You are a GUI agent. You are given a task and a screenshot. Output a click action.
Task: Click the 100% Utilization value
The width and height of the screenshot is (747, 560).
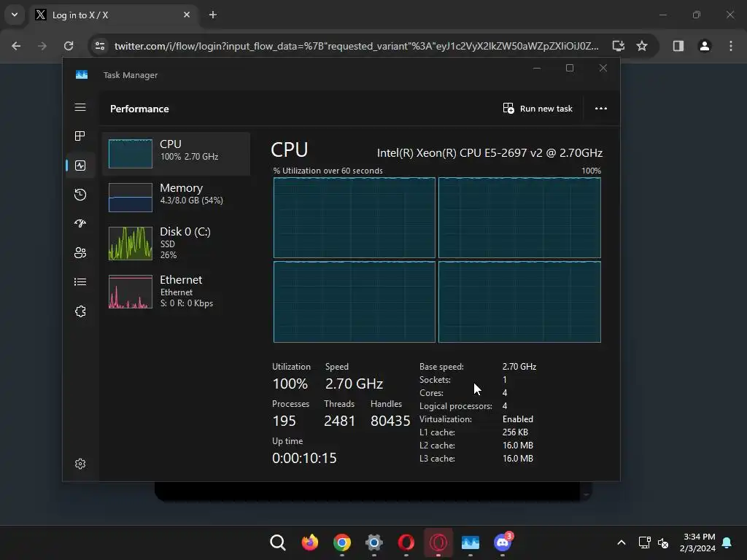(x=290, y=384)
